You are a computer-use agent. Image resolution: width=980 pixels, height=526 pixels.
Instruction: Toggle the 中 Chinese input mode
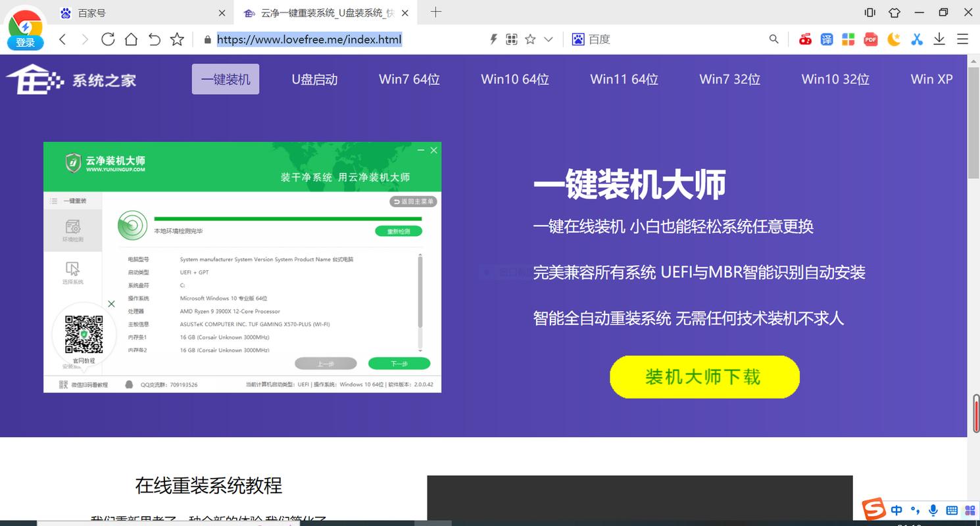(896, 510)
